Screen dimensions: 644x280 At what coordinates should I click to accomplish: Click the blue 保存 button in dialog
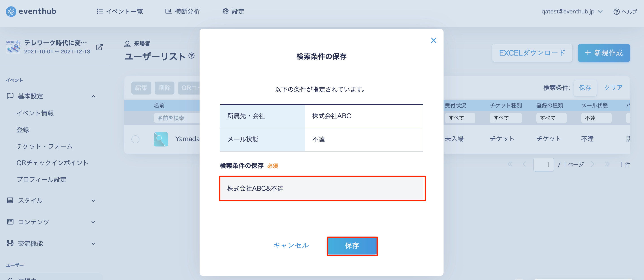click(352, 246)
